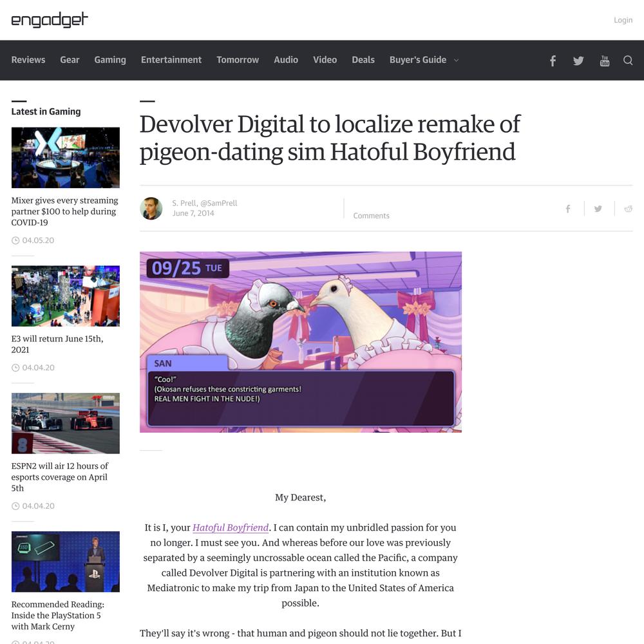Image resolution: width=644 pixels, height=644 pixels.
Task: Jump to the article Comments
Action: (x=372, y=216)
